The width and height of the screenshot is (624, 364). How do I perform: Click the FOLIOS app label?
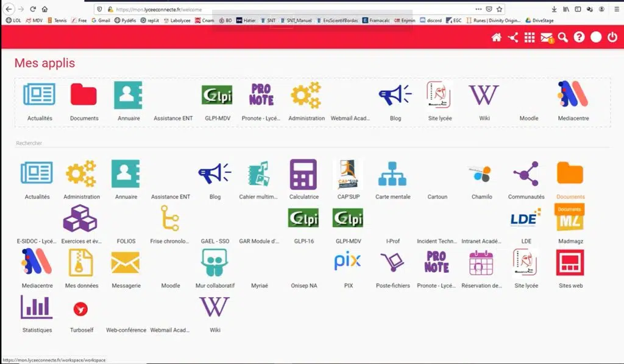(126, 241)
